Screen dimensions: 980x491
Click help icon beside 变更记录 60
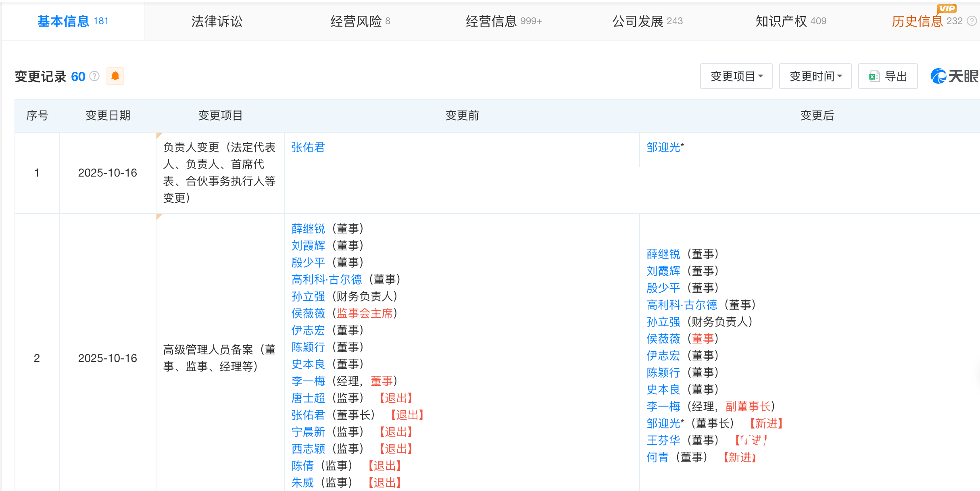[94, 76]
